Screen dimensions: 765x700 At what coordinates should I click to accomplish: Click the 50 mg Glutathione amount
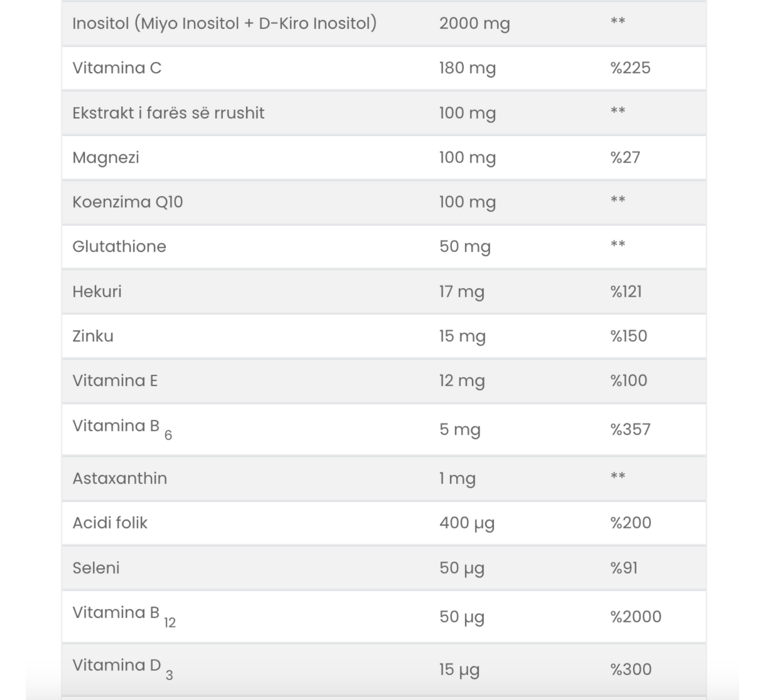[464, 247]
